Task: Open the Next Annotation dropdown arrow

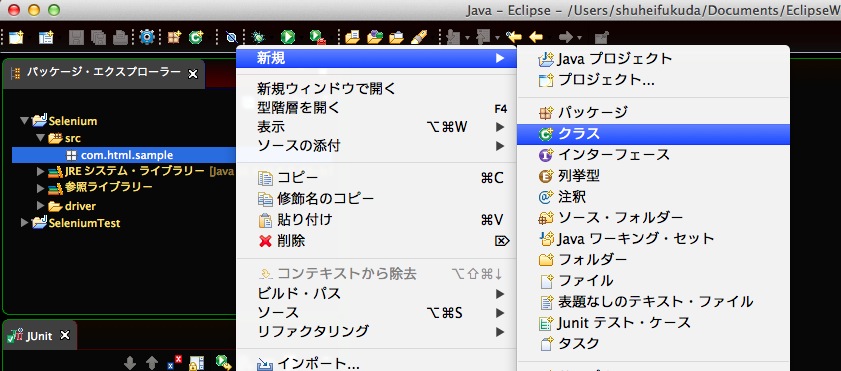Action: point(468,38)
